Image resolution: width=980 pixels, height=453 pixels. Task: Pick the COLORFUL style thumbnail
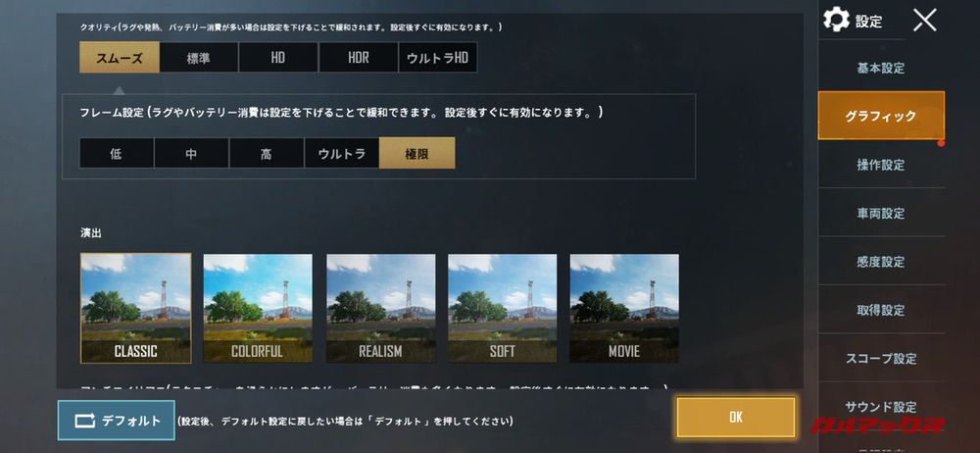pyautogui.click(x=258, y=308)
